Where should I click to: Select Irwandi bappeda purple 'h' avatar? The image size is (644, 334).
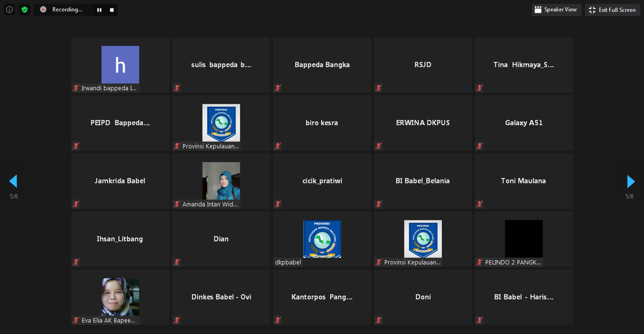click(x=120, y=64)
